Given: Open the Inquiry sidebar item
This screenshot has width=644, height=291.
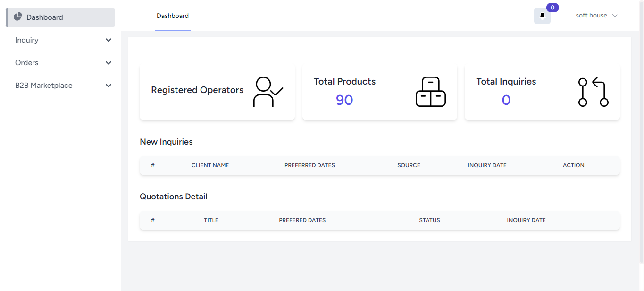Looking at the screenshot, I should tap(27, 40).
